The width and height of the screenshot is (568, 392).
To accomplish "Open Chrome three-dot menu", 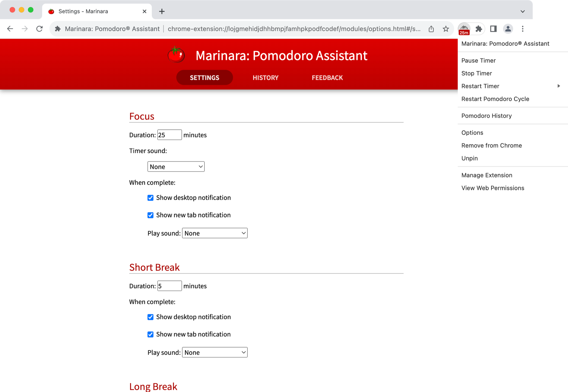I will click(x=523, y=29).
